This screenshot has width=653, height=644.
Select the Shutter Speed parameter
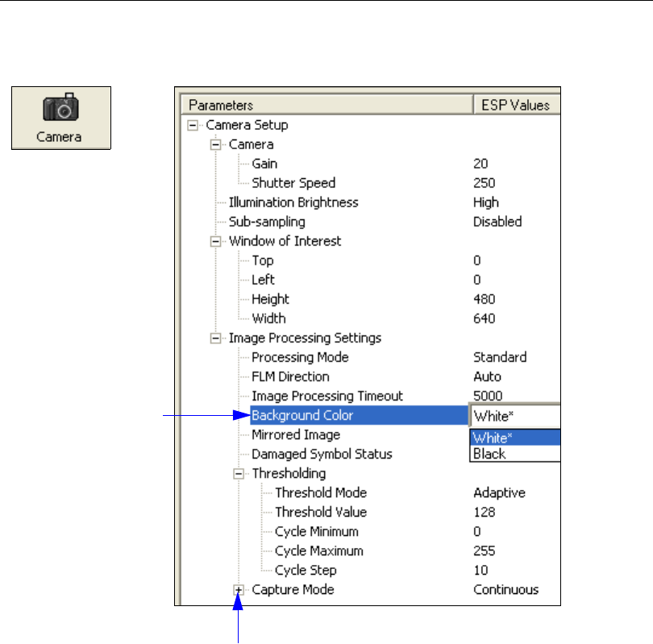[293, 183]
